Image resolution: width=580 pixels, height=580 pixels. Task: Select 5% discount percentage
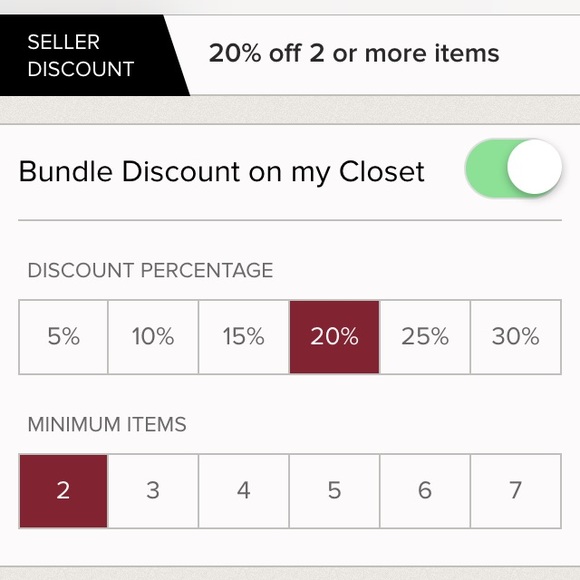tap(63, 337)
